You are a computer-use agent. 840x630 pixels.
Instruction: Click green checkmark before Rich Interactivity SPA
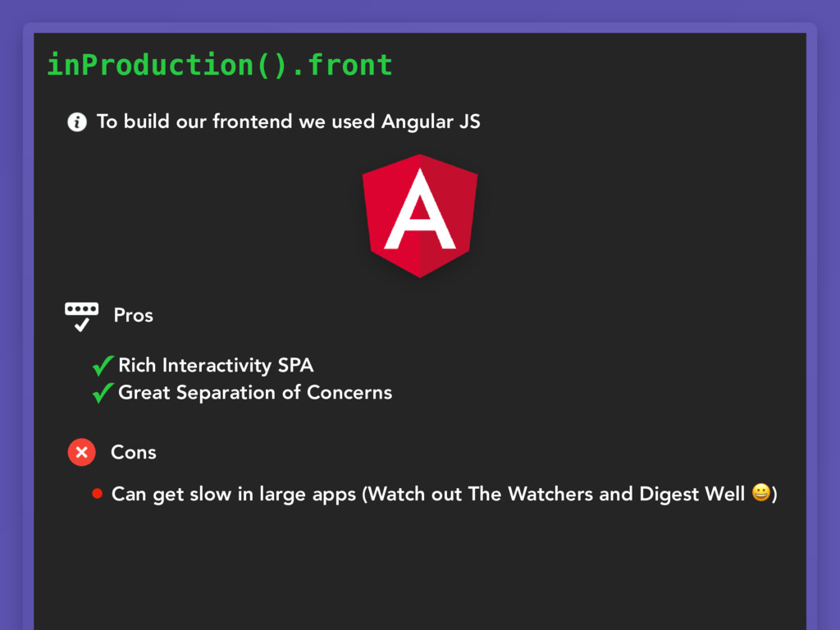[x=103, y=366]
